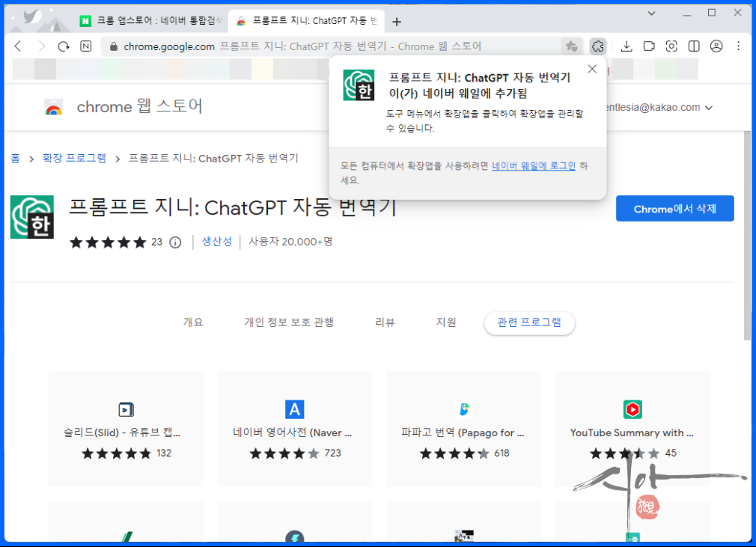756x547 pixels.
Task: Click the video capture toolbar icon
Action: (649, 46)
